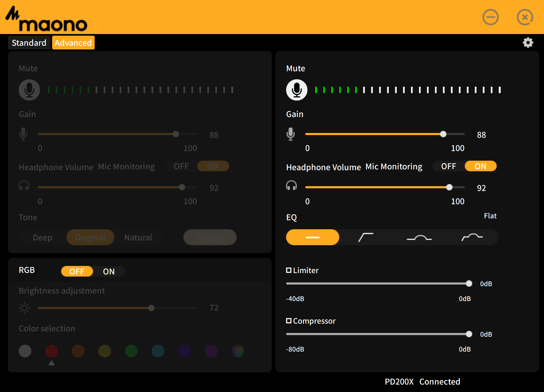Click the brightness value '72'
544x392 pixels.
coord(214,308)
